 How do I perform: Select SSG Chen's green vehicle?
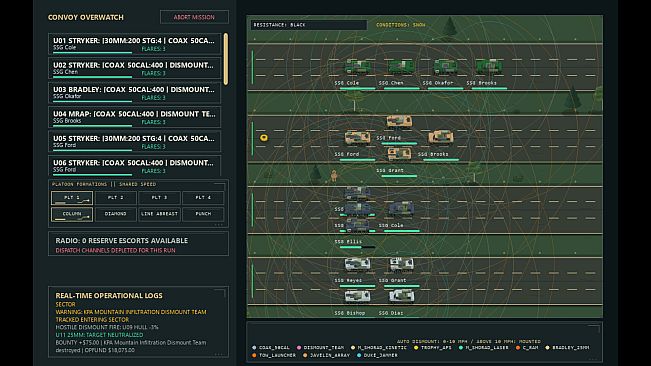tap(401, 66)
